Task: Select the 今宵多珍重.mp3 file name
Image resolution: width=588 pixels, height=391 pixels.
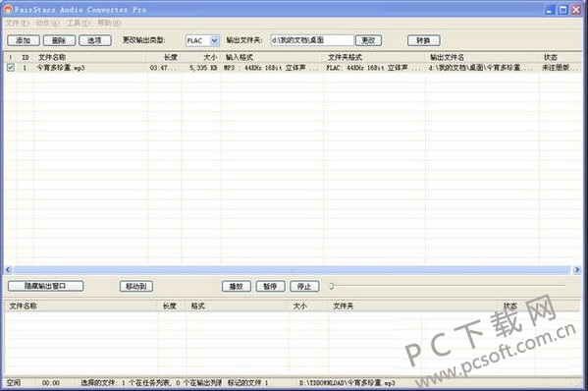Action: pos(61,68)
